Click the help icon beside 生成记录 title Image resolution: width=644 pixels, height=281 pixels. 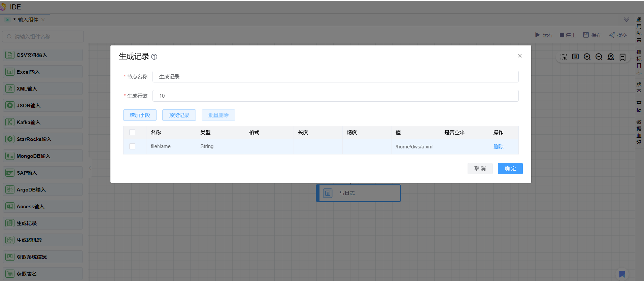pos(154,57)
